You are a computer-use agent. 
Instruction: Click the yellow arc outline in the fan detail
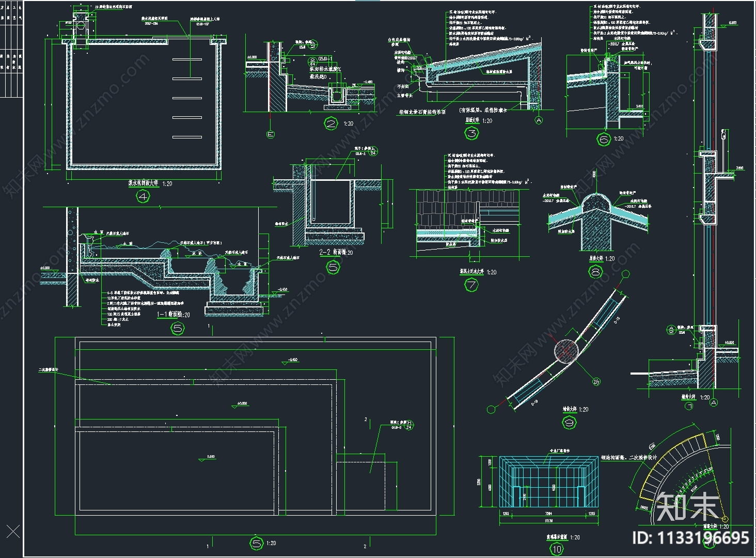(x=673, y=466)
